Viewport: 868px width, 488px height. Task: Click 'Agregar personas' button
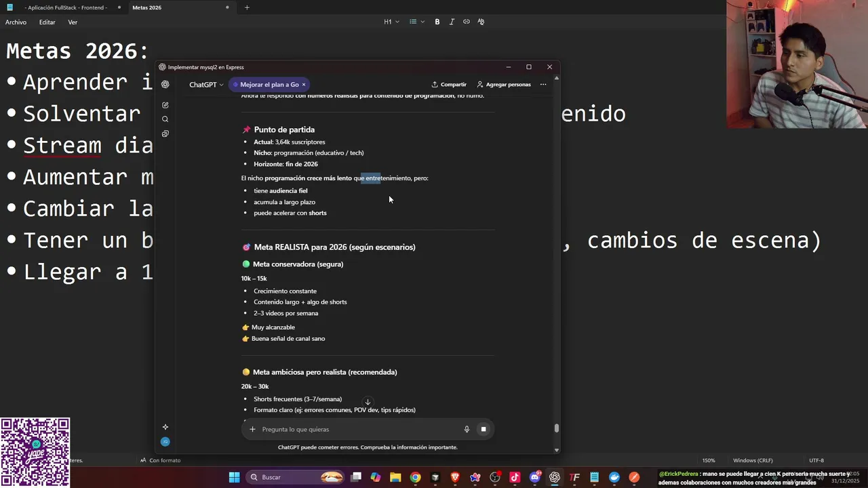pyautogui.click(x=504, y=85)
